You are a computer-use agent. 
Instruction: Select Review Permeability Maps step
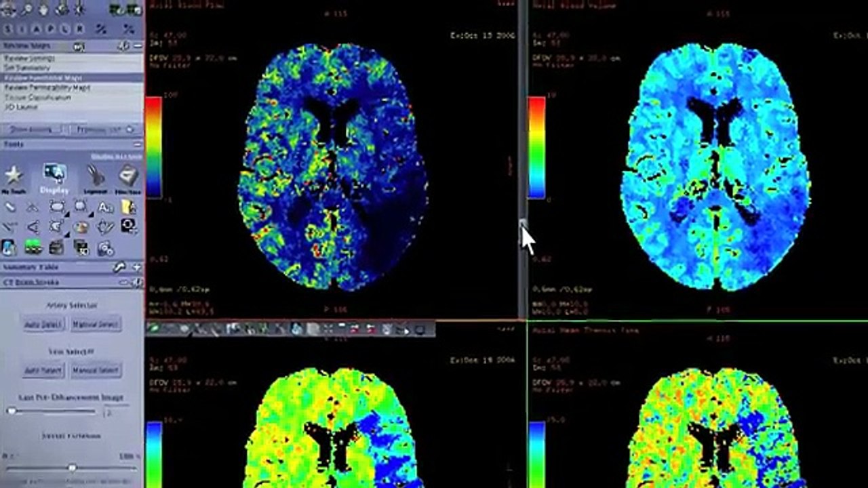pyautogui.click(x=71, y=87)
